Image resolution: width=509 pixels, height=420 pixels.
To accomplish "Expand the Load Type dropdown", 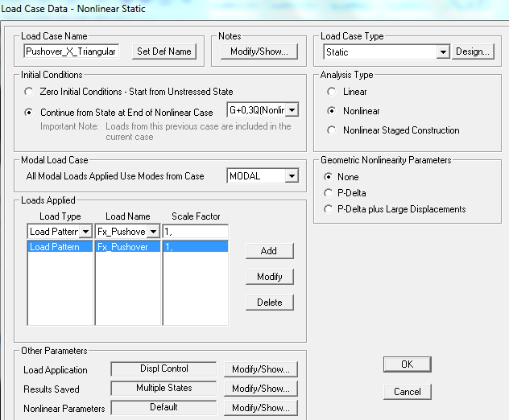I will pos(86,232).
